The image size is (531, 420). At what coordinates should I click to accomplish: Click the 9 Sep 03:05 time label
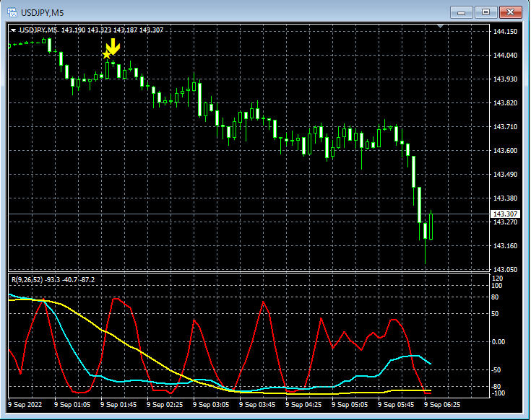coord(211,405)
